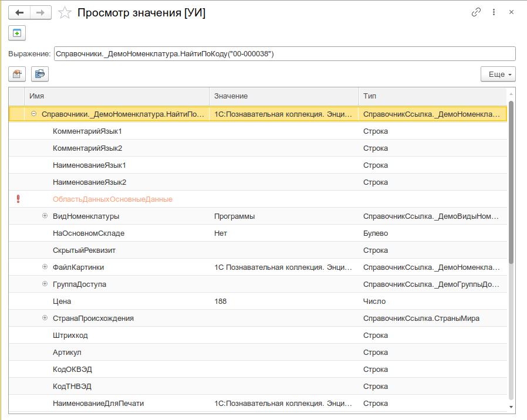Select the КомментарийЯзык2 row
Viewport: 527px width, 420px height.
(258, 148)
